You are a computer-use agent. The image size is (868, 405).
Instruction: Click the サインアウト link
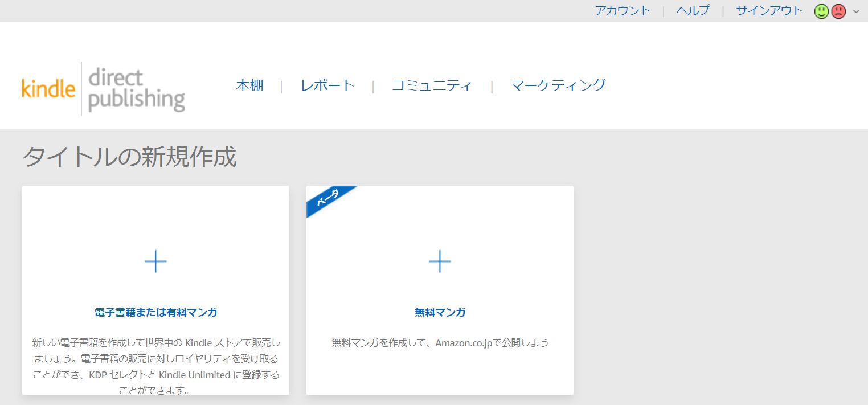769,10
